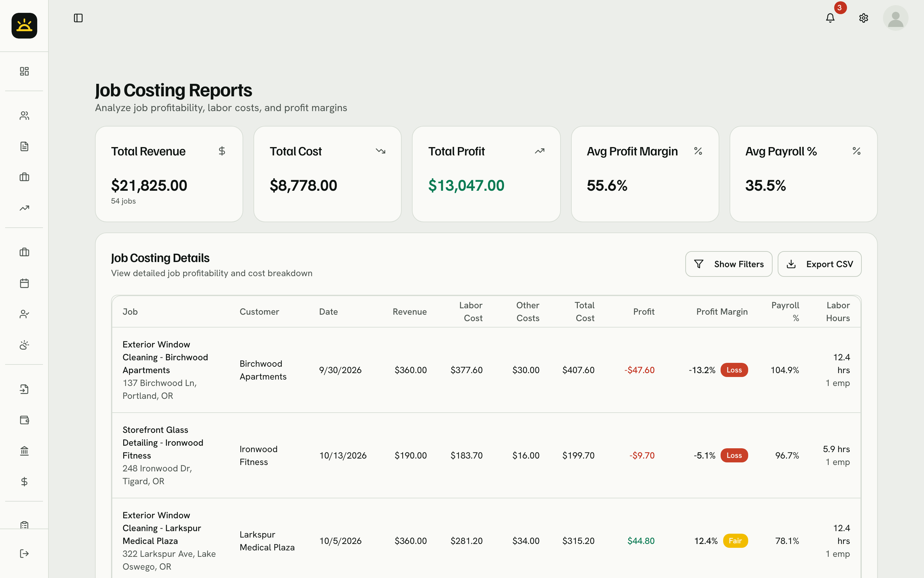Click the Total Cost $8,778.00 value
924x578 pixels.
303,185
